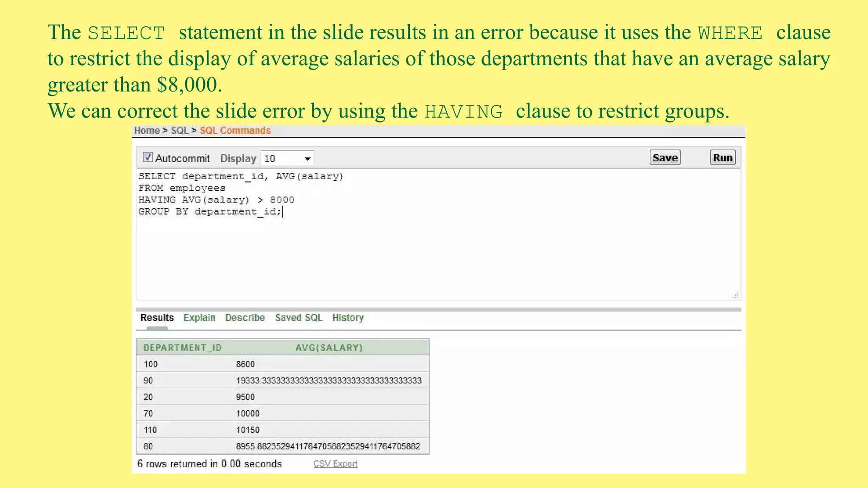The image size is (868, 488).
Task: Switch to the Explain tab
Action: pos(199,318)
